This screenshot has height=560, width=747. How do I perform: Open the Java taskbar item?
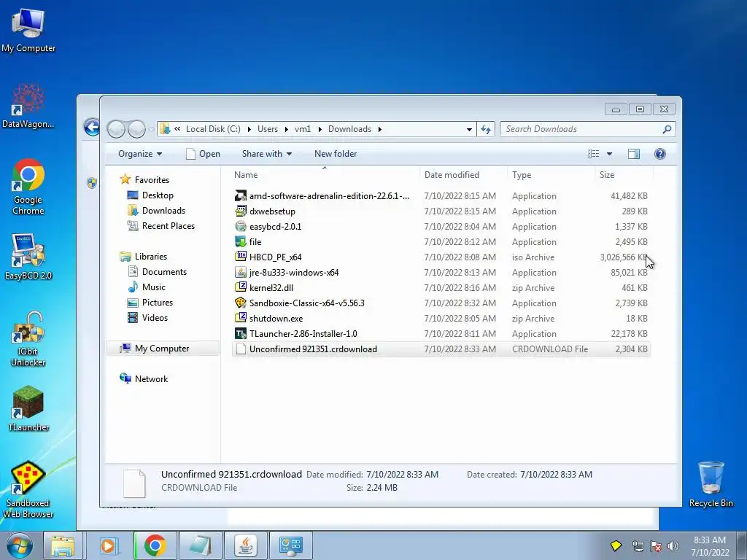click(x=246, y=545)
